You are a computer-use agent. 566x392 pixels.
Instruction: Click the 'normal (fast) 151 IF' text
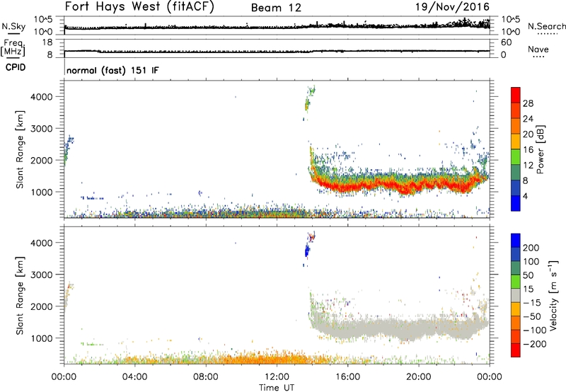click(112, 70)
